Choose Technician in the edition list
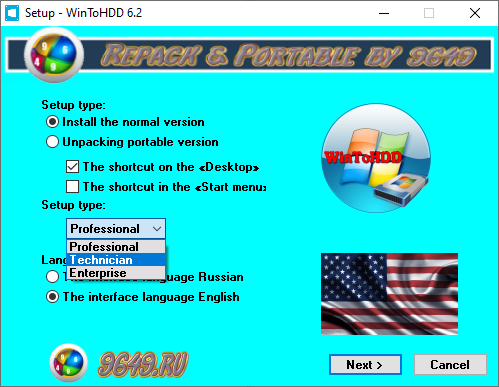 click(x=116, y=260)
